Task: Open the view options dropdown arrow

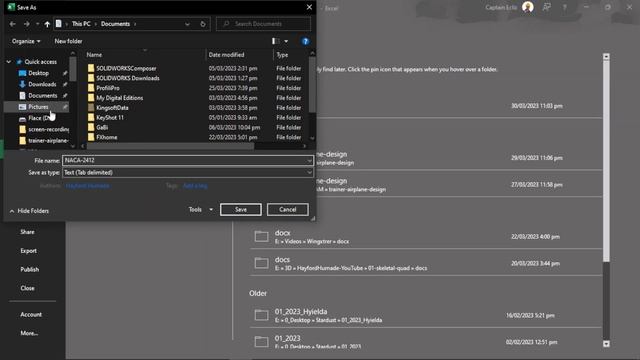Action: (x=286, y=41)
